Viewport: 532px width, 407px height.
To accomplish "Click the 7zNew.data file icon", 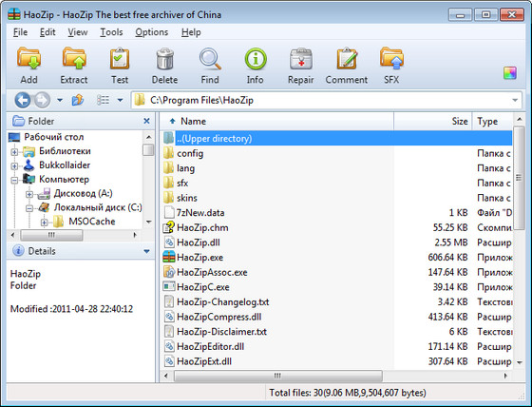I will point(169,213).
